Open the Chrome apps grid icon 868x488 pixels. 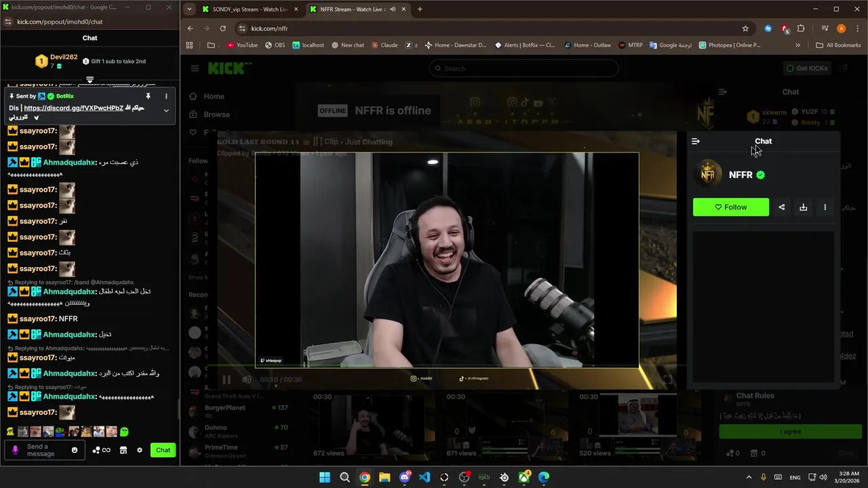point(189,45)
